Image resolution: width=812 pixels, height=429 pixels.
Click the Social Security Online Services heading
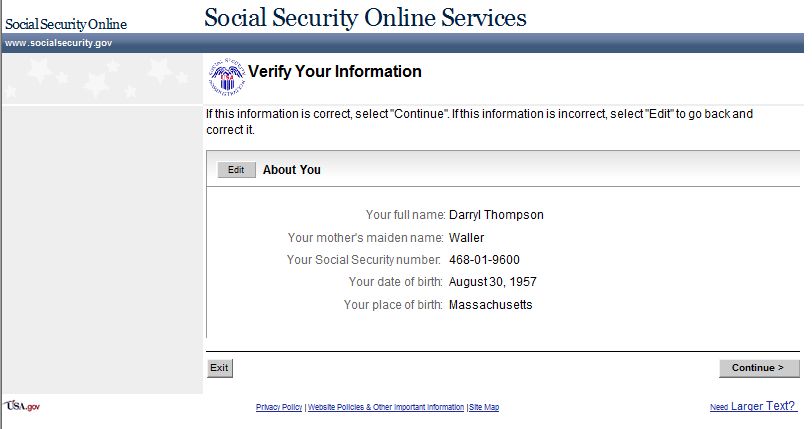point(365,17)
